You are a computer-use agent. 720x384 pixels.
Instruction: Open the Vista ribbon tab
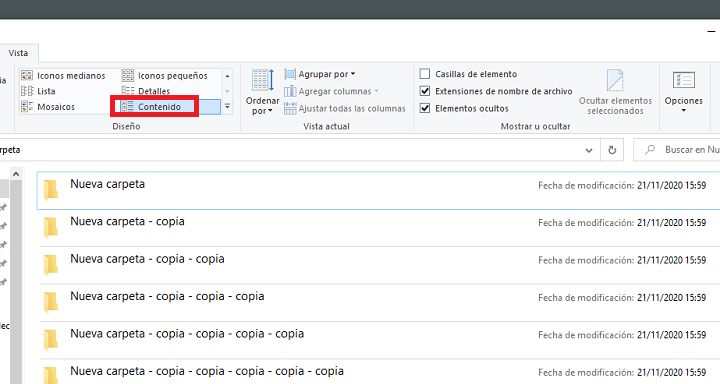coord(18,53)
